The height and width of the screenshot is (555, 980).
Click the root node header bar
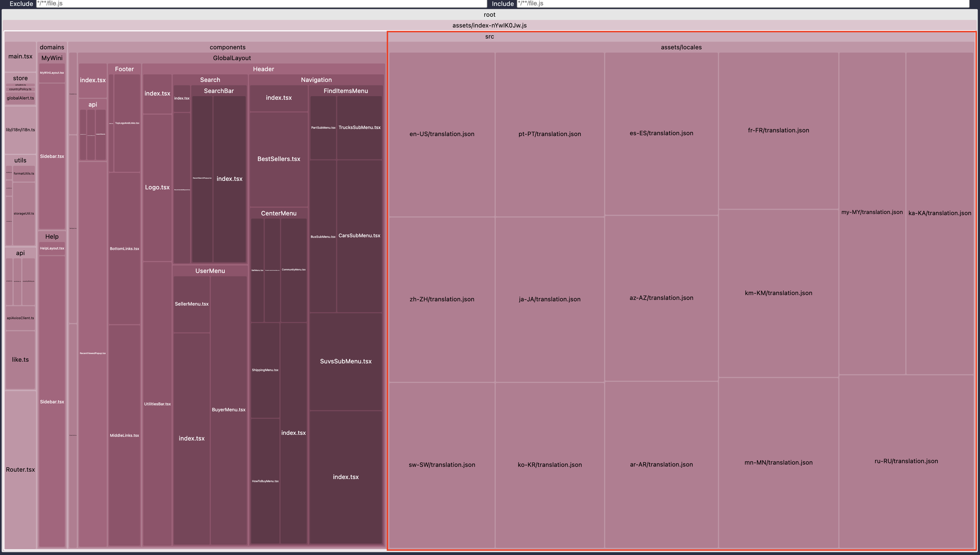click(x=489, y=15)
